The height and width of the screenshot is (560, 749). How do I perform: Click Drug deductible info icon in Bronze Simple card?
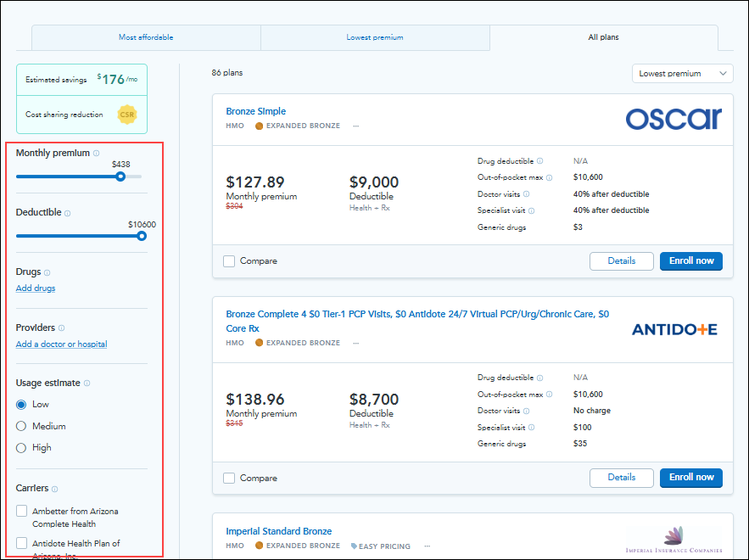(x=539, y=161)
